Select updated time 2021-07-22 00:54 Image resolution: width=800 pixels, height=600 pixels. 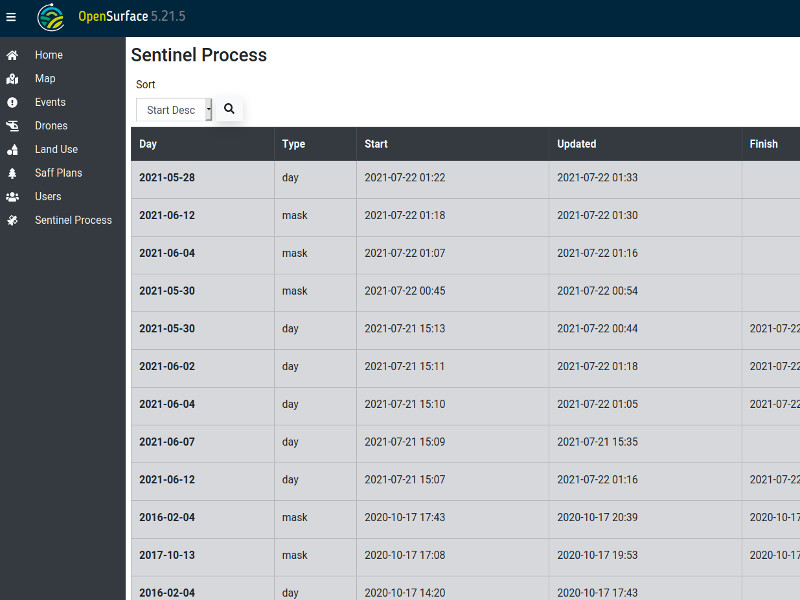pyautogui.click(x=597, y=291)
